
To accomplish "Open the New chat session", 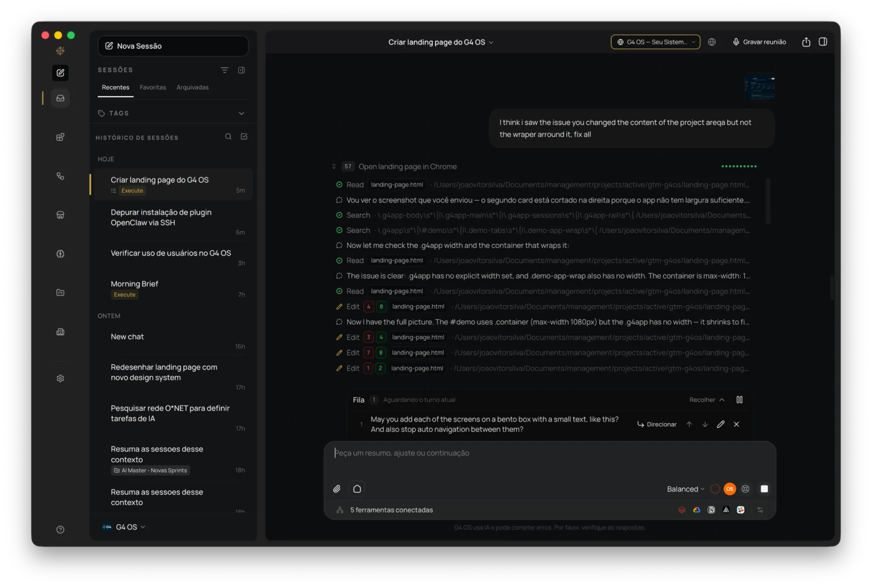I will [x=173, y=341].
